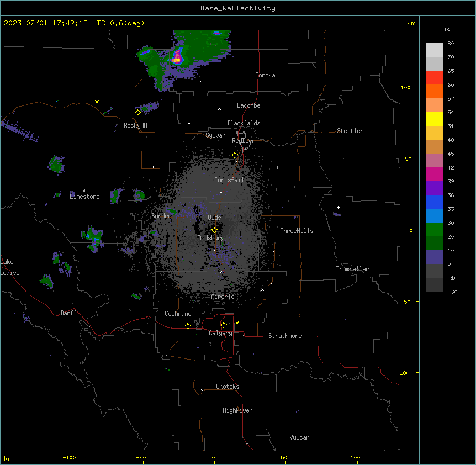Select the Blackfalds label
The width and height of the screenshot is (476, 465).
pos(244,123)
